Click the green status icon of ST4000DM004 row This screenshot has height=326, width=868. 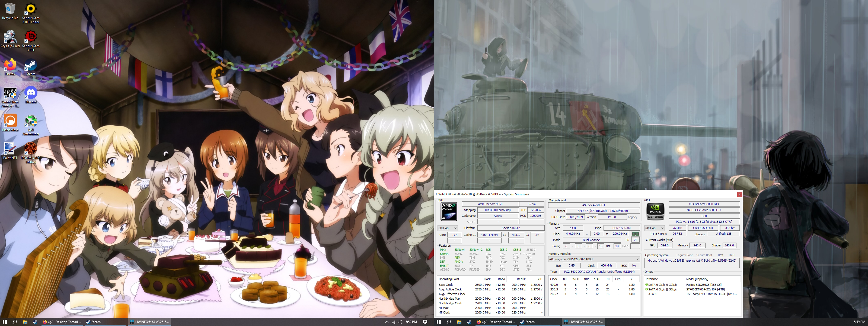coord(646,290)
